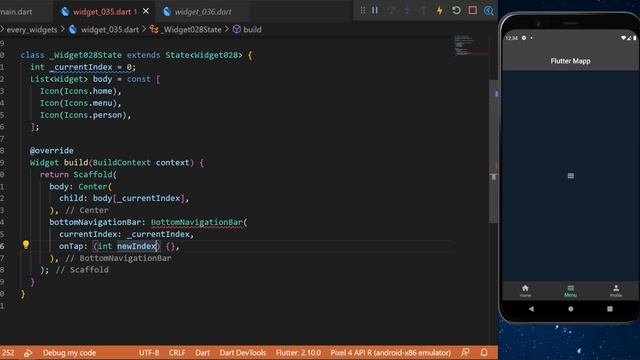Click the Step Over debug button

click(x=391, y=10)
